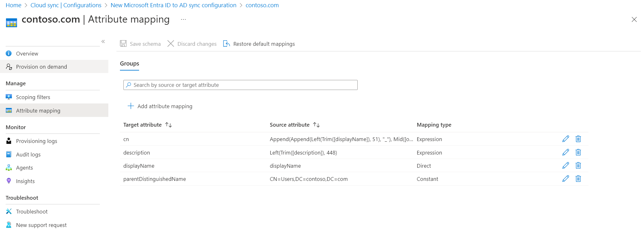The image size is (644, 247).
Task: Click the search attribute input field
Action: [241, 85]
